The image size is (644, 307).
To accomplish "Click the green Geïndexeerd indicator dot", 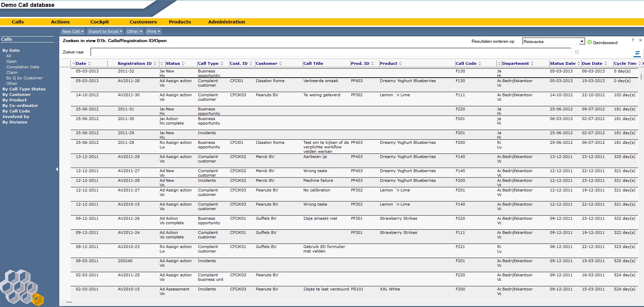I will (590, 42).
